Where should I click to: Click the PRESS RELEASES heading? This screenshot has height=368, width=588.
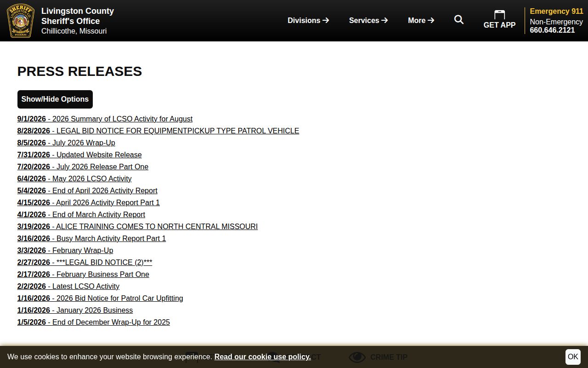click(79, 71)
